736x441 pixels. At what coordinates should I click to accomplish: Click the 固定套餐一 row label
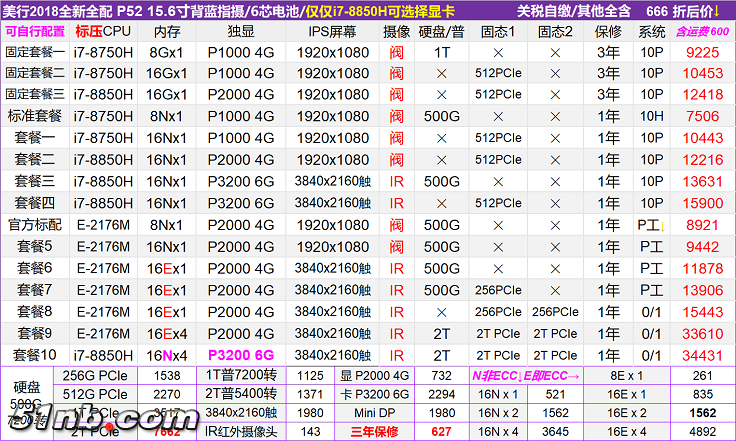tap(35, 51)
